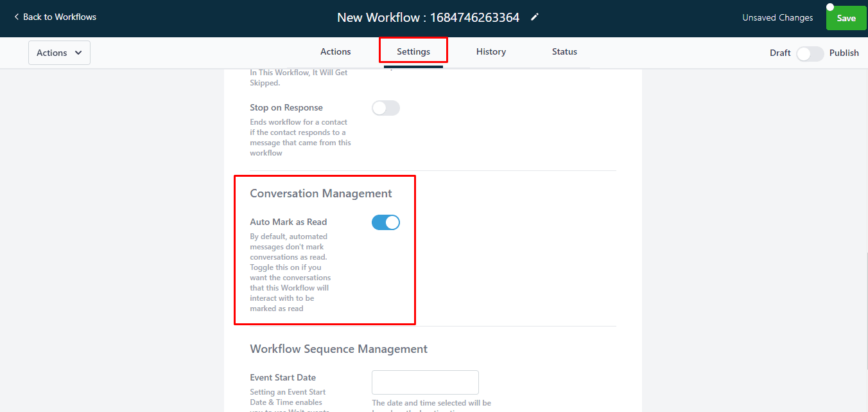Click the Publish label in the top bar

(x=844, y=53)
